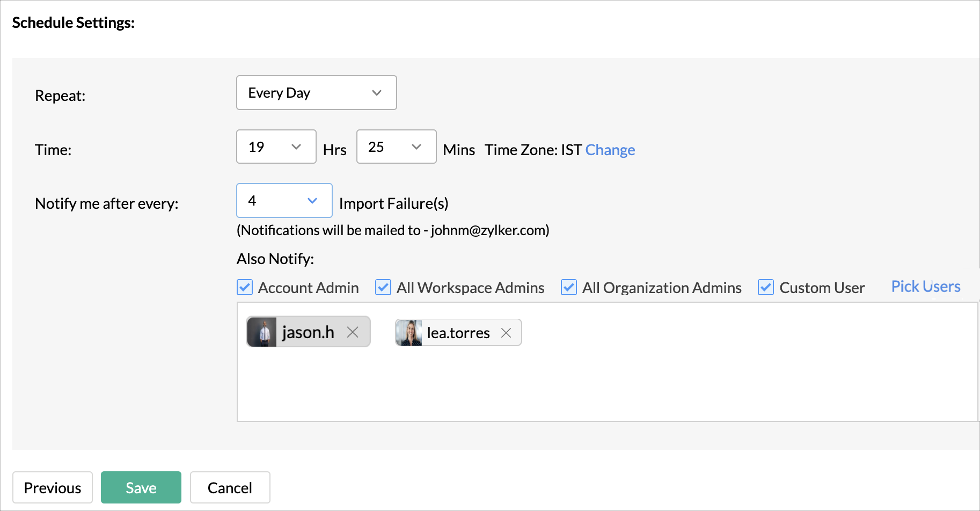Viewport: 980px width, 511px height.
Task: Open the Pick Users link
Action: [926, 287]
